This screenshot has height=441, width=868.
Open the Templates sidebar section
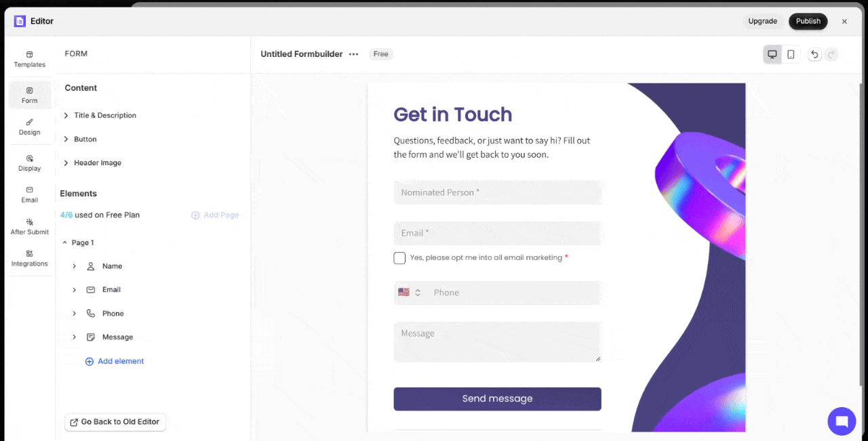point(30,59)
